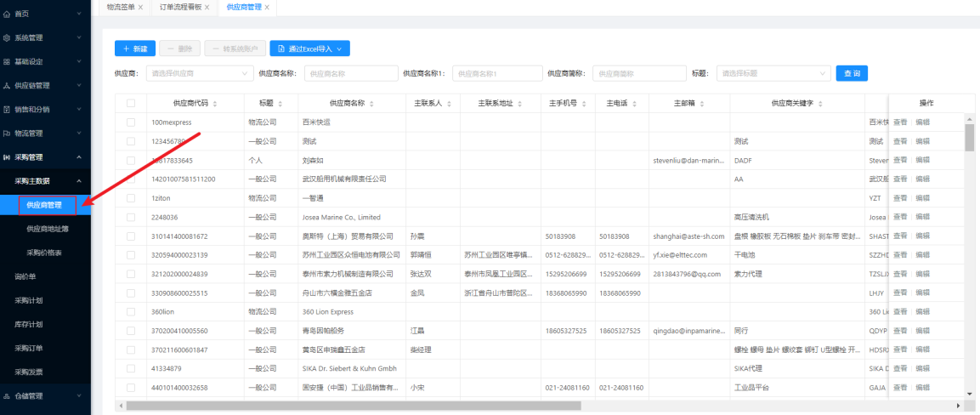Open the 供应商 select dropdown
This screenshot has height=415, width=980.
[198, 74]
